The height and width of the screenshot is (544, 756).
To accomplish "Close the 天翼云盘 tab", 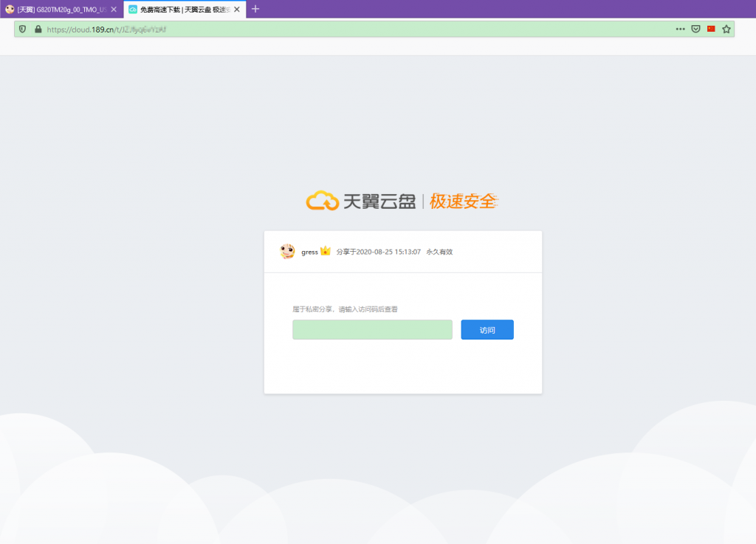I will pos(237,9).
